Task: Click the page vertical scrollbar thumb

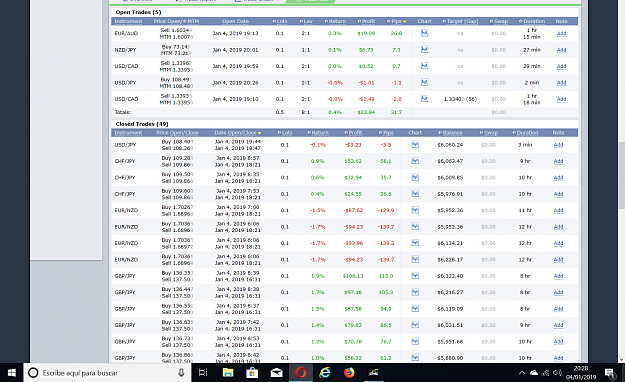Action: click(621, 175)
